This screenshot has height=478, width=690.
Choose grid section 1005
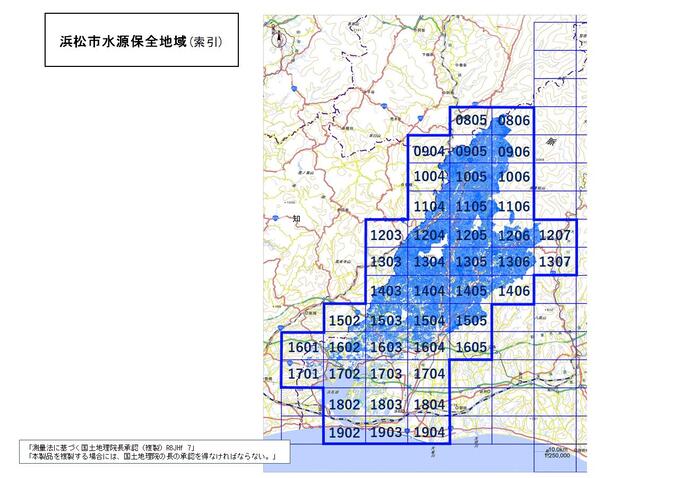471,177
